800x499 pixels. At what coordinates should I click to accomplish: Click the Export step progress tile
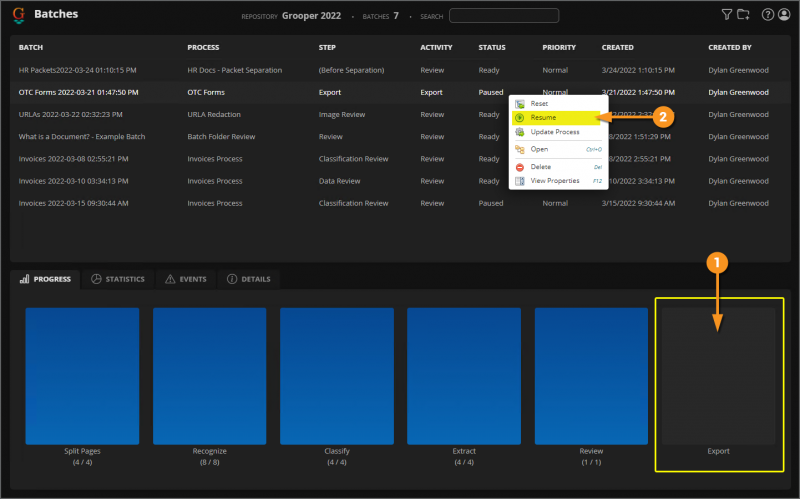[718, 375]
